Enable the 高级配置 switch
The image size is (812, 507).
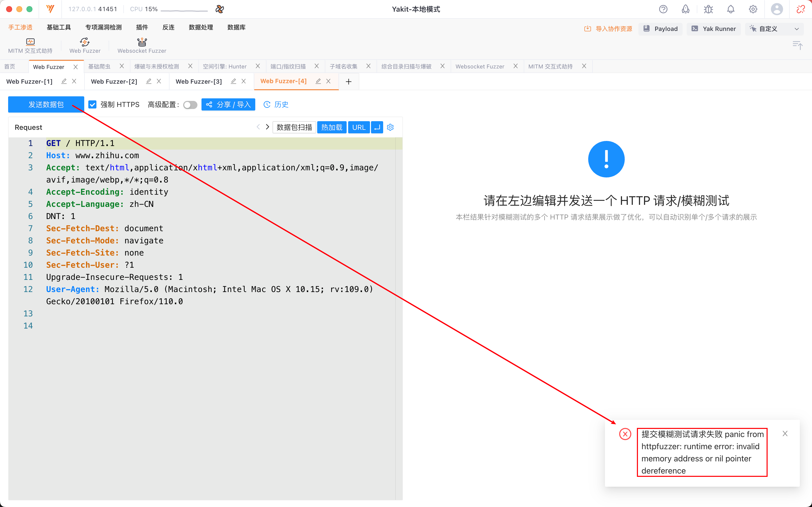190,105
